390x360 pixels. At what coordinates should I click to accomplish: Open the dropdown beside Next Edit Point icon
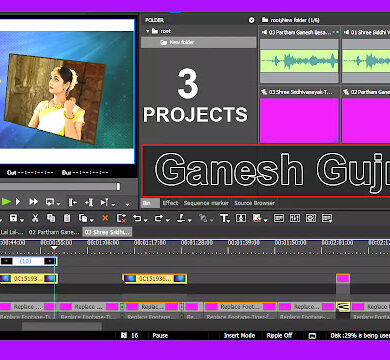click(113, 204)
